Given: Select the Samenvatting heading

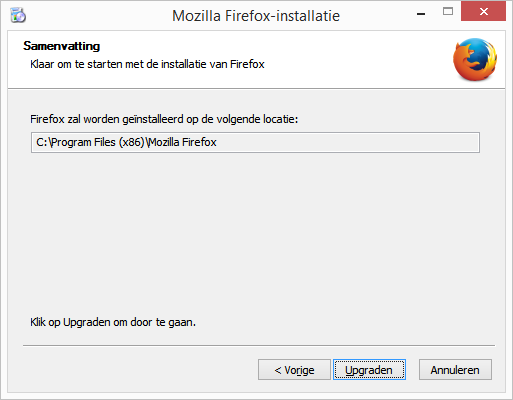Looking at the screenshot, I should tap(62, 46).
